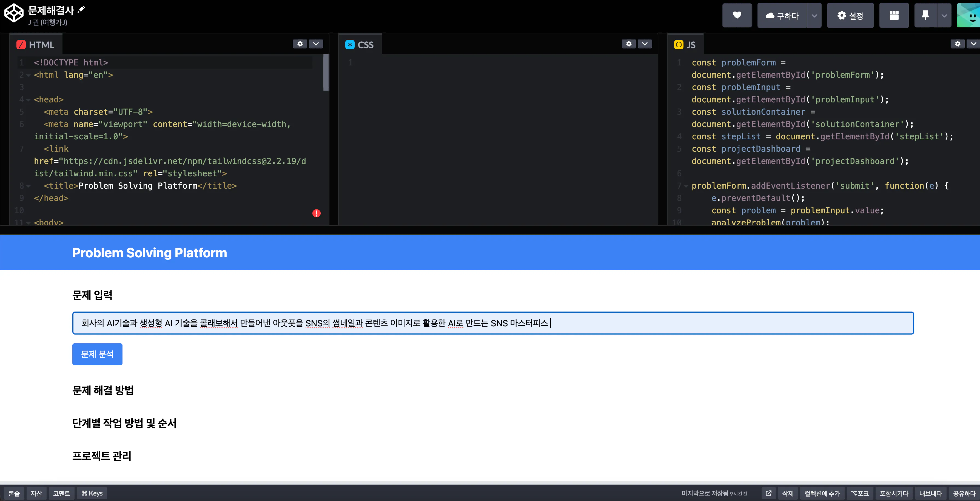980x501 pixels.
Task: Open the 콘솔 tab in footer
Action: 14,493
